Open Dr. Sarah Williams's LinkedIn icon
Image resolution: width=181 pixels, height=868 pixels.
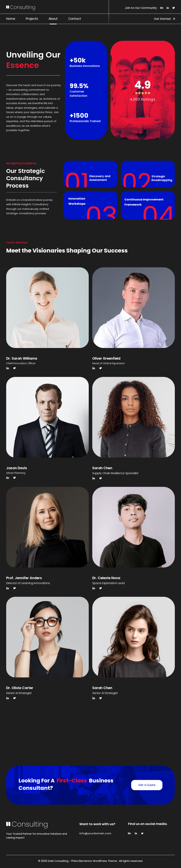click(7, 368)
